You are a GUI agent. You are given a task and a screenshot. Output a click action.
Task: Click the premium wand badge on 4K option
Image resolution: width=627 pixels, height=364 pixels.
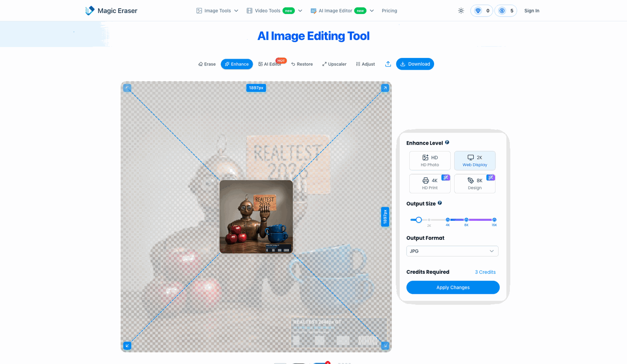(446, 177)
